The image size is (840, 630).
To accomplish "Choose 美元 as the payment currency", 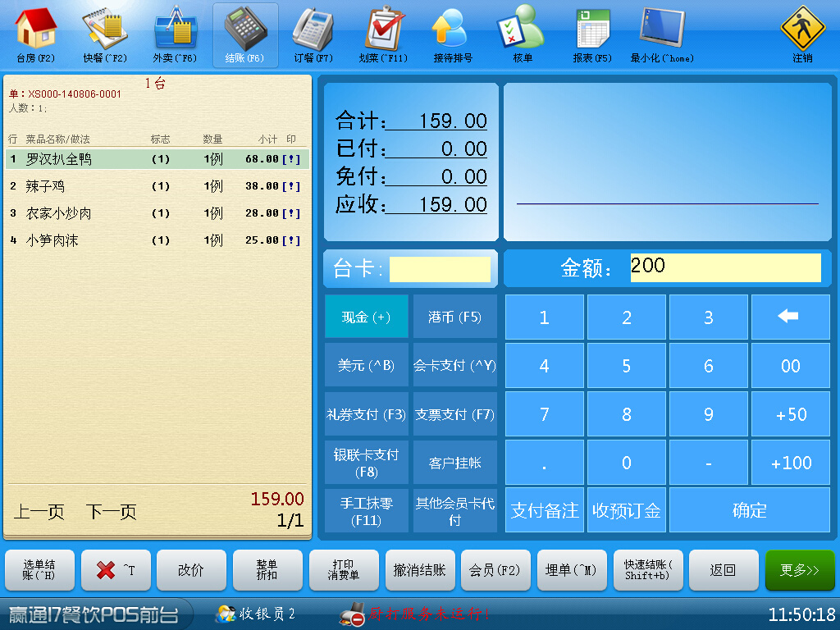I will pos(366,365).
